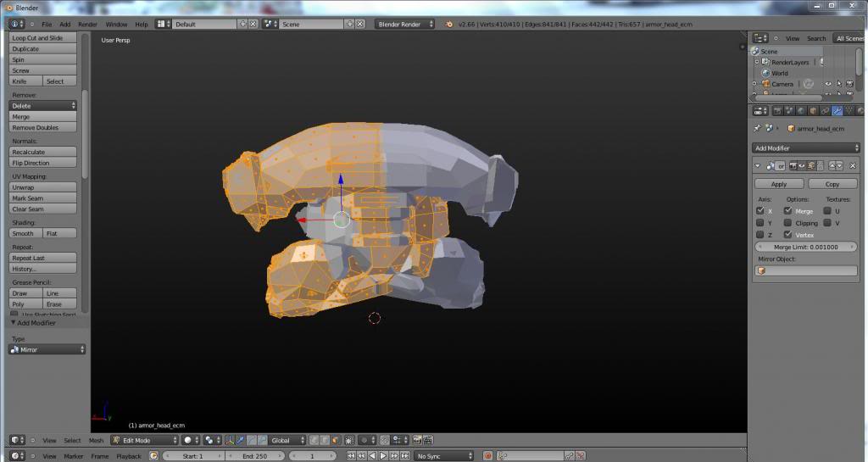Open the Add Modifier dropdown in properties
Viewport: 868px width, 462px height.
tap(806, 148)
